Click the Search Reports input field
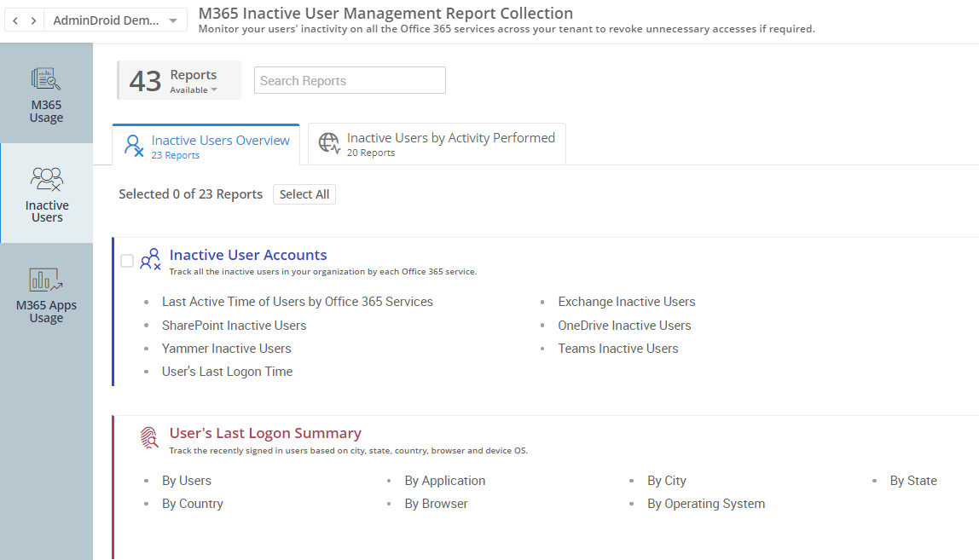 350,79
